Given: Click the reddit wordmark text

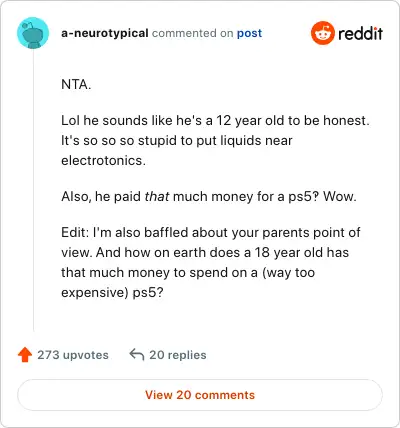Looking at the screenshot, I should coord(360,33).
